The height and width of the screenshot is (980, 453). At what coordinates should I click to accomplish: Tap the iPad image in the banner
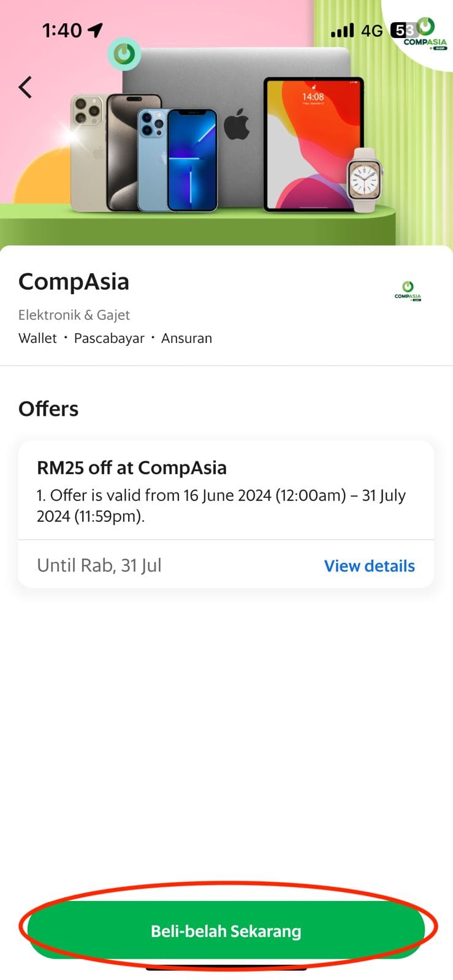pos(313,144)
